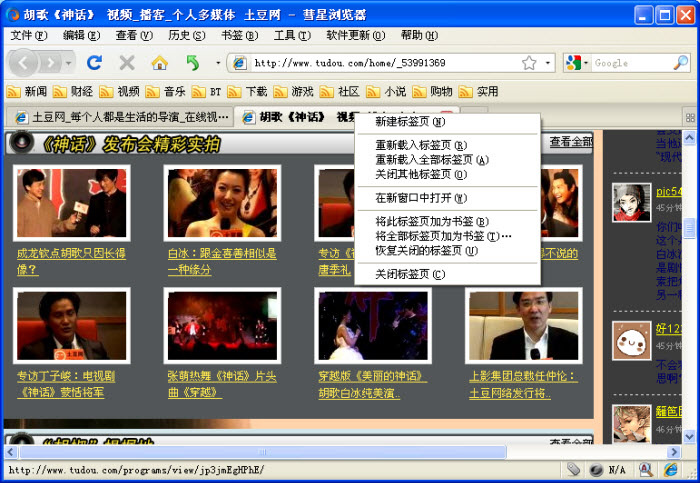Open the 书签 menu
The width and height of the screenshot is (700, 483).
click(239, 35)
